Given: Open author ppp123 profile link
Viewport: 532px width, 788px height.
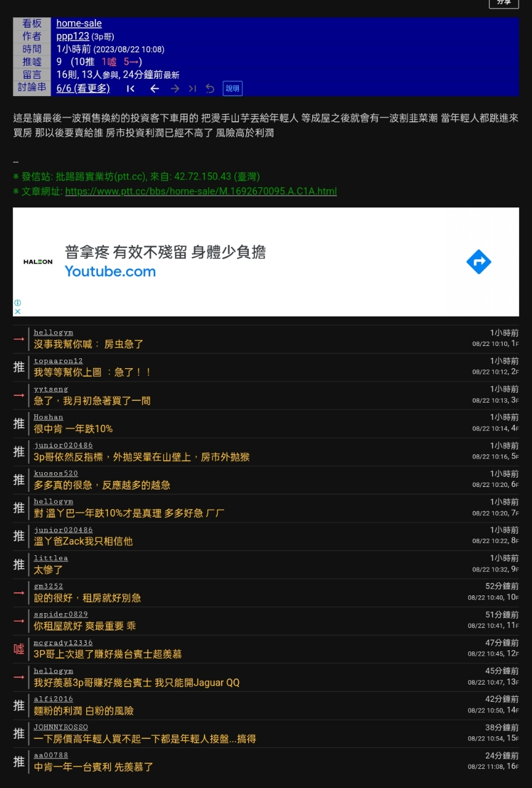Looking at the screenshot, I should point(73,36).
